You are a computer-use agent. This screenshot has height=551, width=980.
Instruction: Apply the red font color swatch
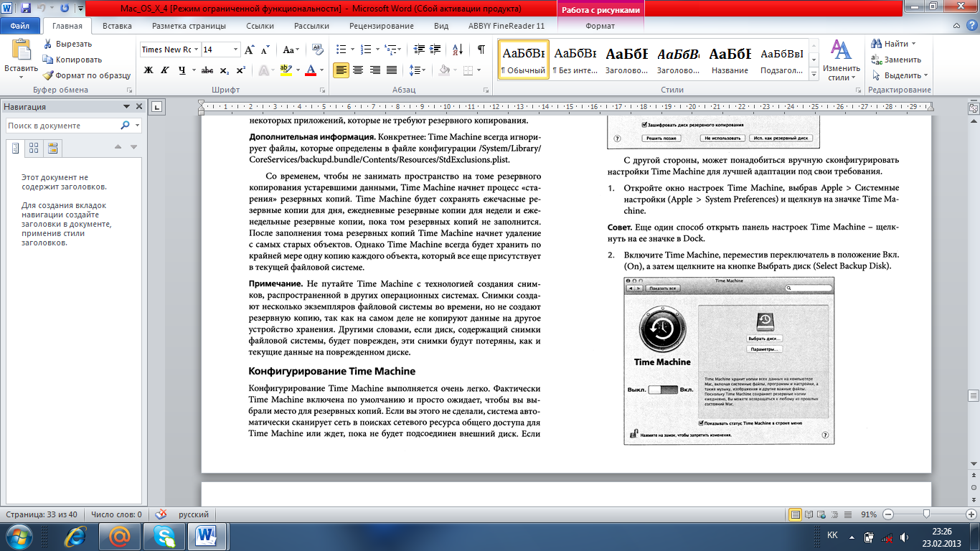pyautogui.click(x=310, y=70)
